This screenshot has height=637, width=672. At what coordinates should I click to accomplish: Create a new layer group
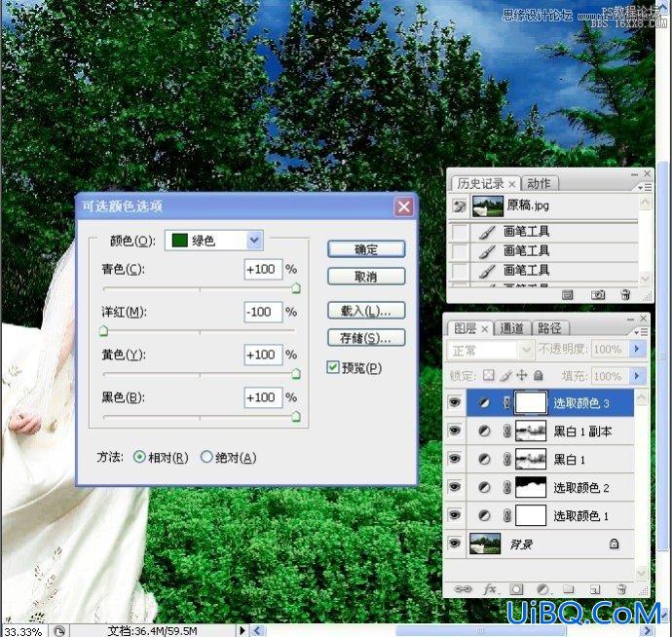point(569,589)
